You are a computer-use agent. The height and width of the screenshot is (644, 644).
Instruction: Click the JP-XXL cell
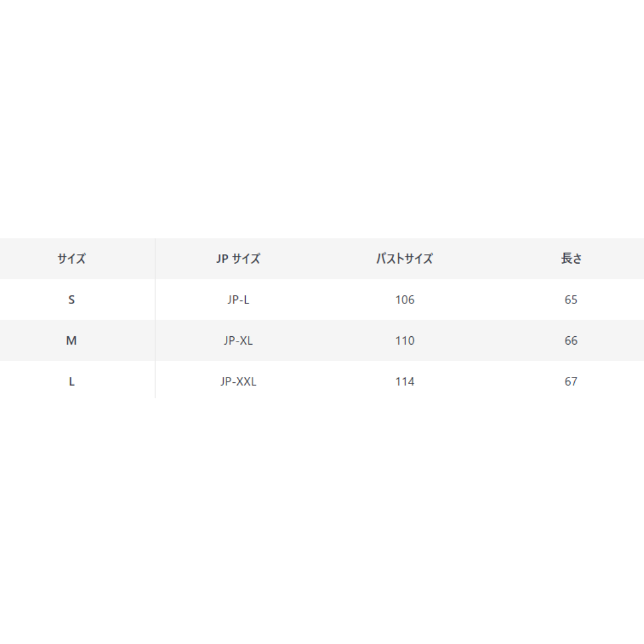pos(238,382)
